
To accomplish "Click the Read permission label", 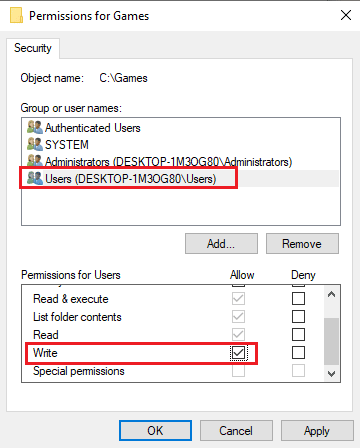I will pyautogui.click(x=46, y=335).
